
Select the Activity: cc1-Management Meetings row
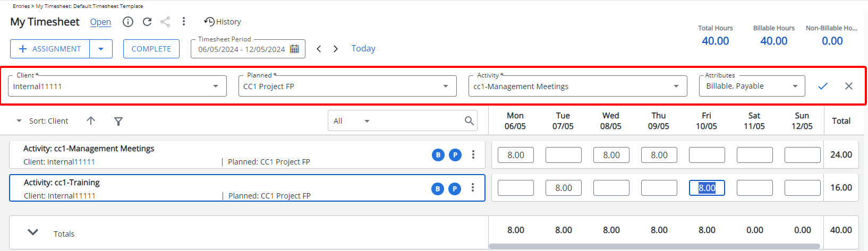[247, 154]
